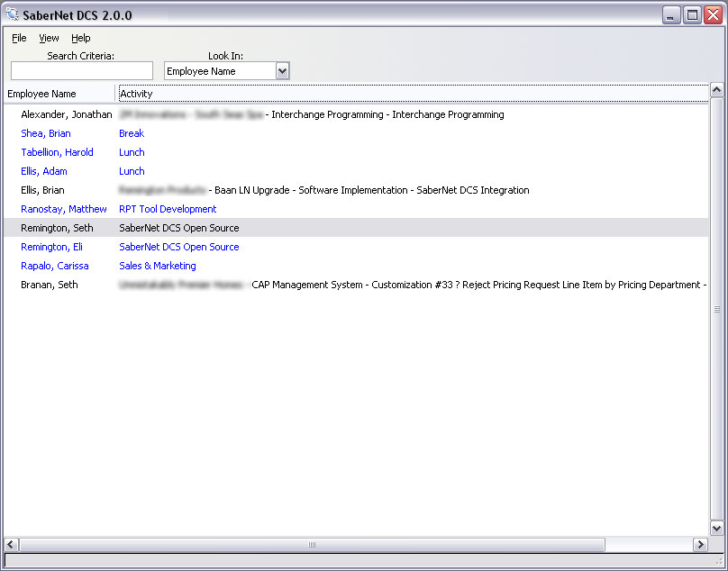Click the Search Criteria input field
The image size is (728, 571).
click(x=82, y=71)
